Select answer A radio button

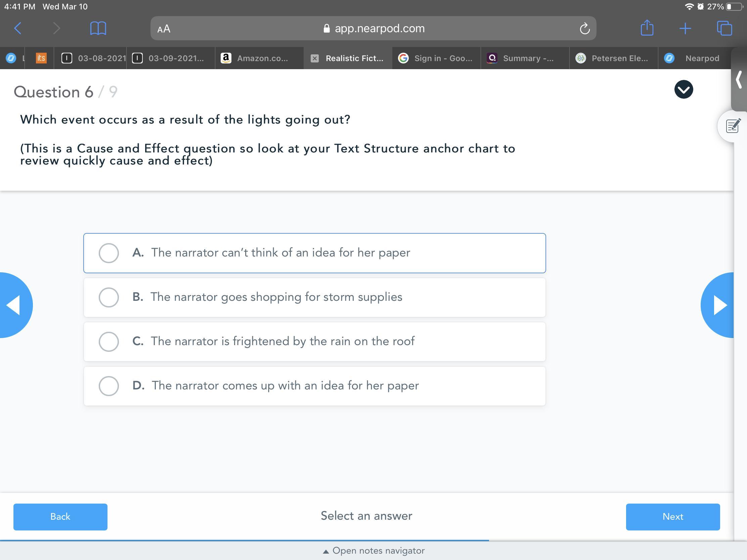(108, 253)
